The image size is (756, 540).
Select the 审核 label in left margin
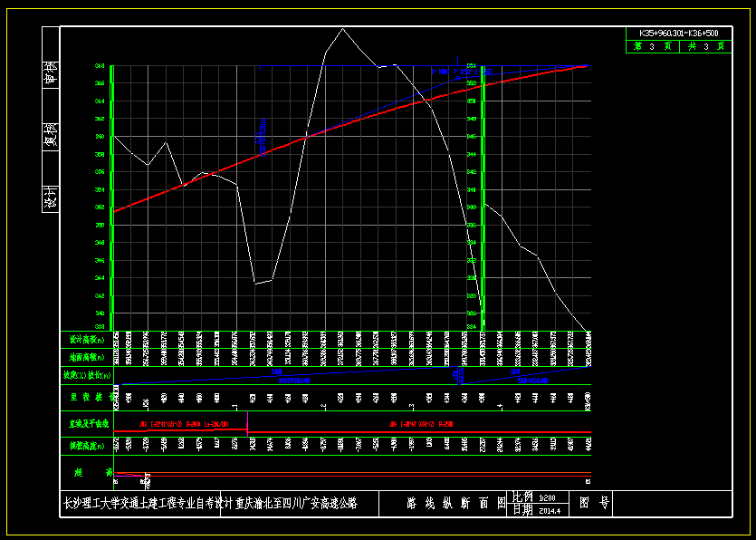pyautogui.click(x=52, y=73)
